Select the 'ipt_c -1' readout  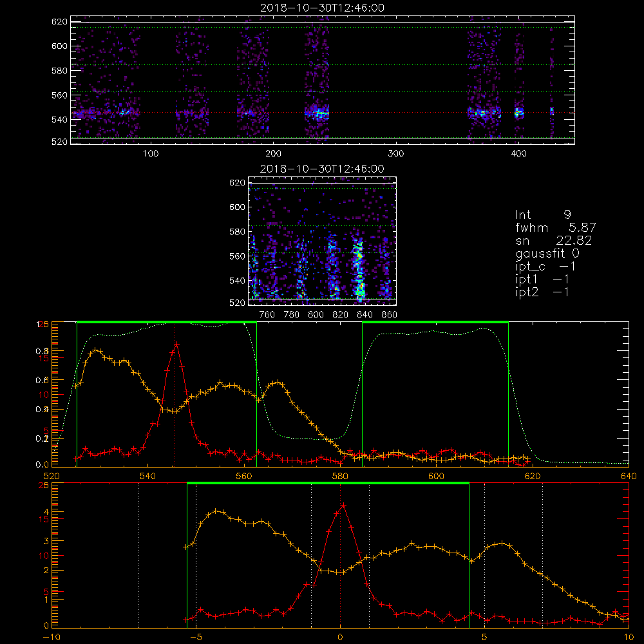545,267
